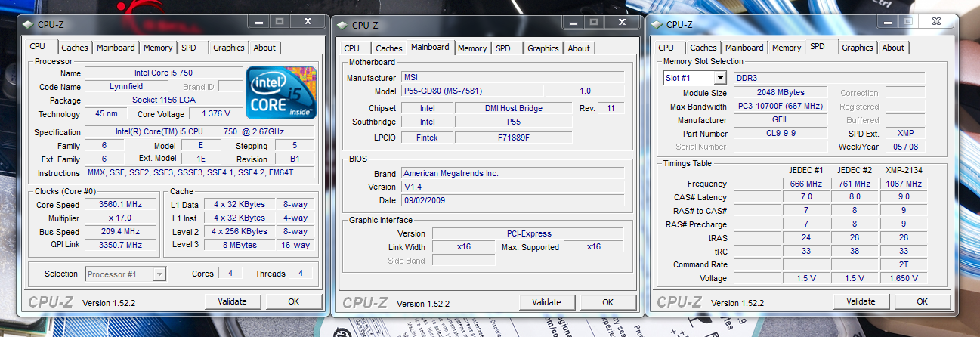This screenshot has width=980, height=337.
Task: Open About tab in CPU window
Action: point(264,48)
